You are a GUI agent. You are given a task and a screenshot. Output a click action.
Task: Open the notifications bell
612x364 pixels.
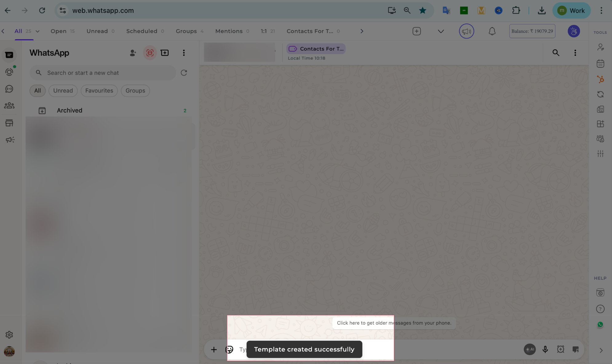click(492, 31)
